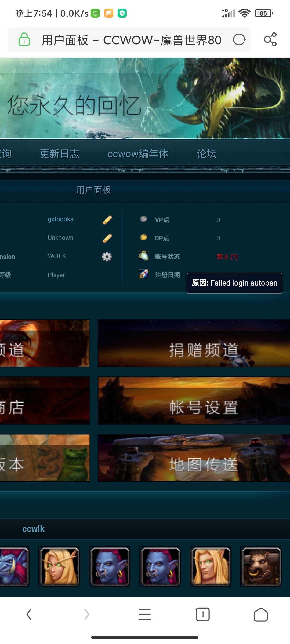Image resolution: width=290 pixels, height=644 pixels.
Task: Tap the browser home icon
Action: tap(261, 614)
